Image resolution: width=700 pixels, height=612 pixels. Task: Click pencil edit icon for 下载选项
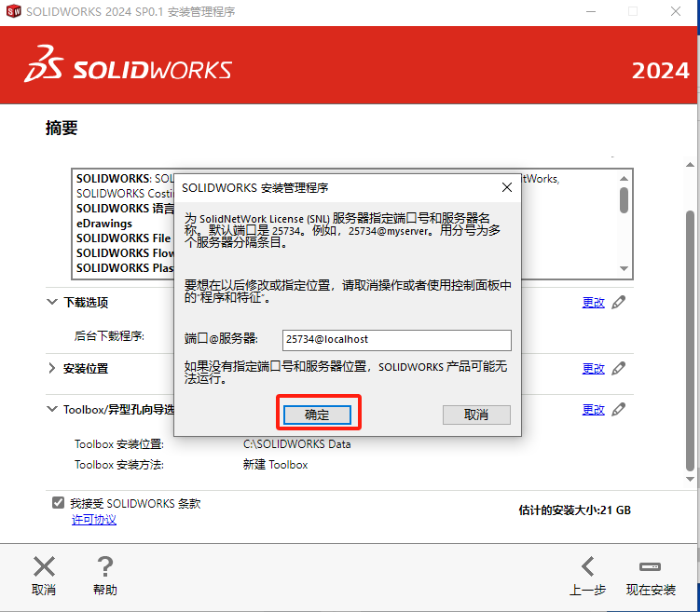tap(618, 303)
